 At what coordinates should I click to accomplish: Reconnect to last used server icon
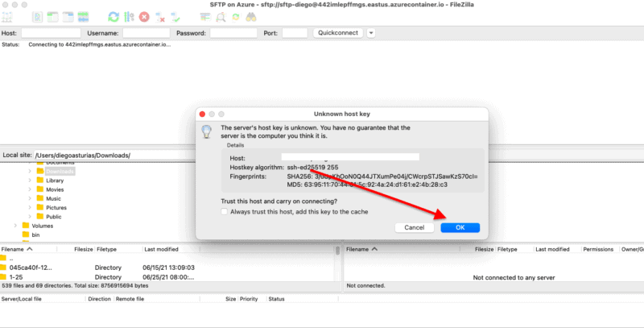[x=175, y=17]
